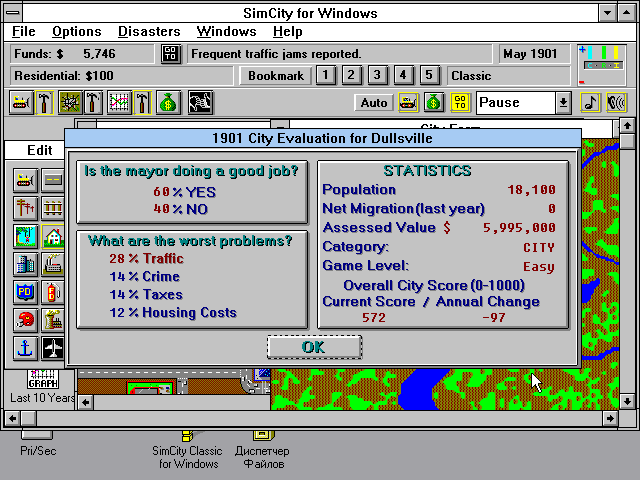
Task: Jump to bookmark 3
Action: pos(377,76)
